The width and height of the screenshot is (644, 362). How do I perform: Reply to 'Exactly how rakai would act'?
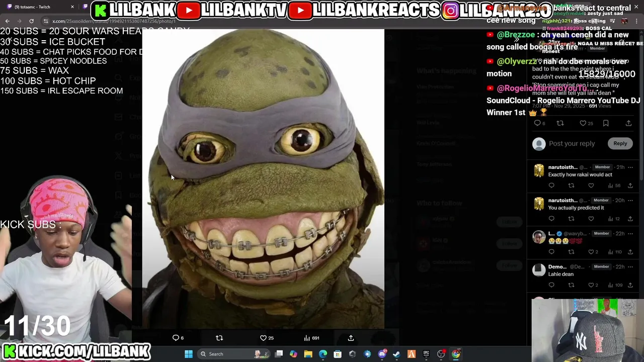pos(551,186)
